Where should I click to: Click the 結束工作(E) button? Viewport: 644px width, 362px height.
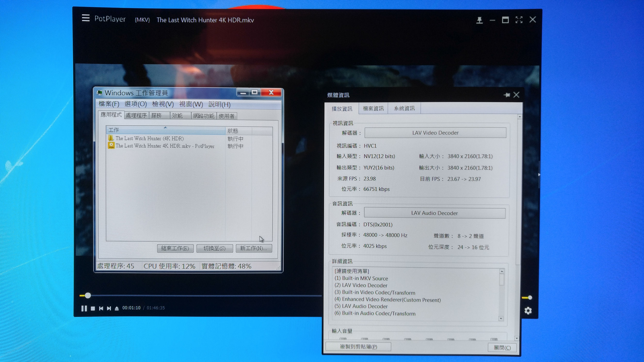coord(175,248)
